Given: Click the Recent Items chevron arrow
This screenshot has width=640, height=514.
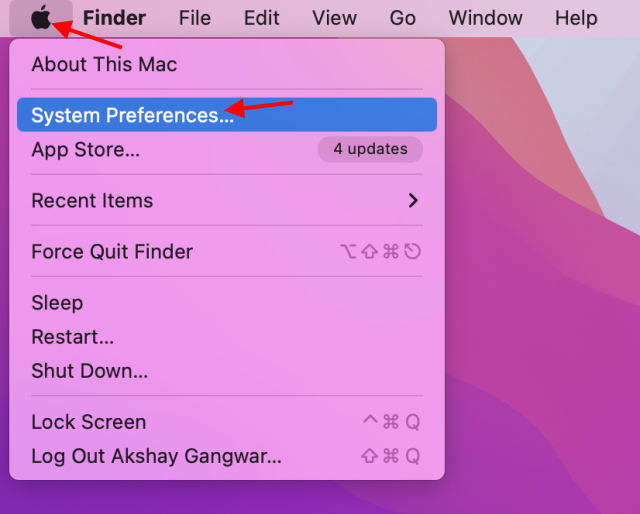Looking at the screenshot, I should click(x=413, y=201).
